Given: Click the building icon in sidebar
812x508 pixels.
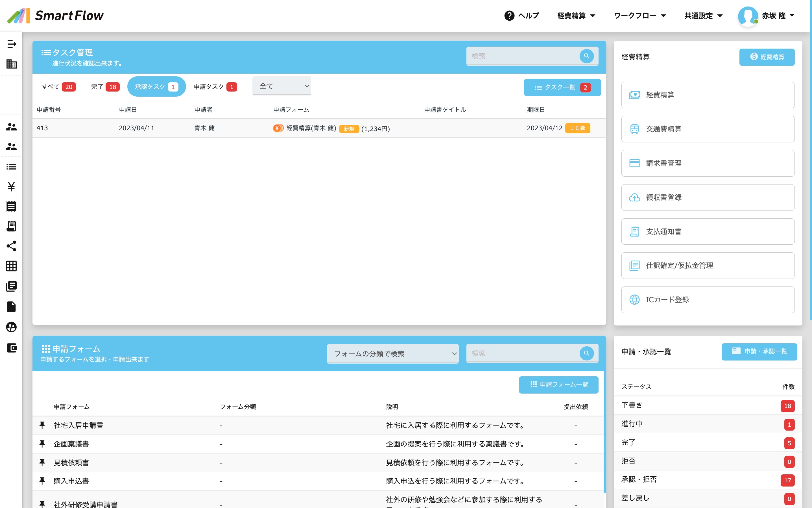Looking at the screenshot, I should pyautogui.click(x=11, y=64).
